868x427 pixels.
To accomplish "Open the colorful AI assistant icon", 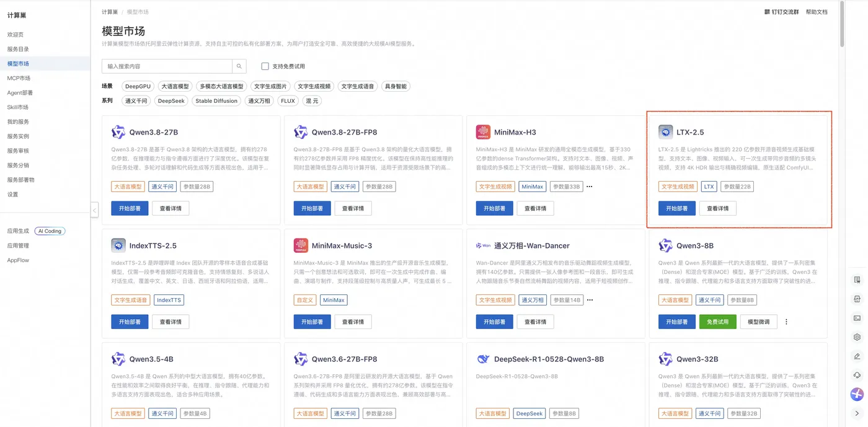I will [x=857, y=394].
